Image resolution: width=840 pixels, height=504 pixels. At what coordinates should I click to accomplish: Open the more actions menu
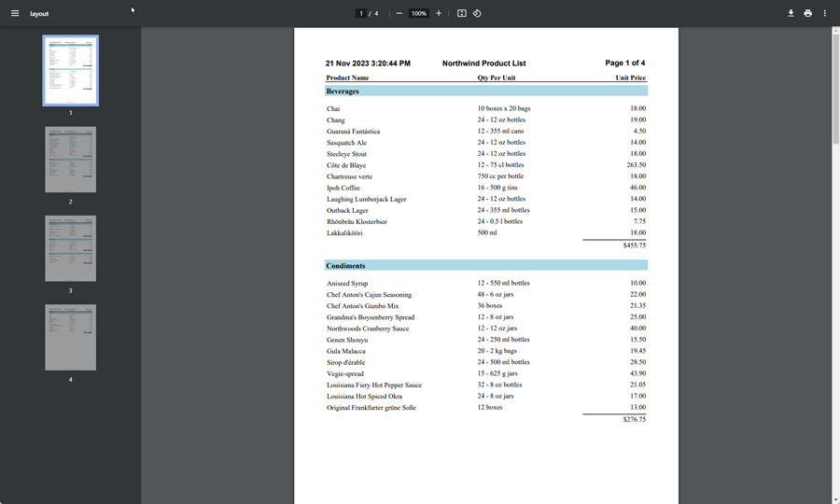pos(825,13)
